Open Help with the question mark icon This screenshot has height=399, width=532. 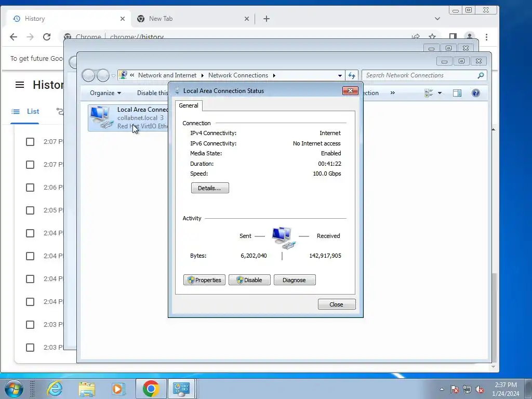[476, 93]
